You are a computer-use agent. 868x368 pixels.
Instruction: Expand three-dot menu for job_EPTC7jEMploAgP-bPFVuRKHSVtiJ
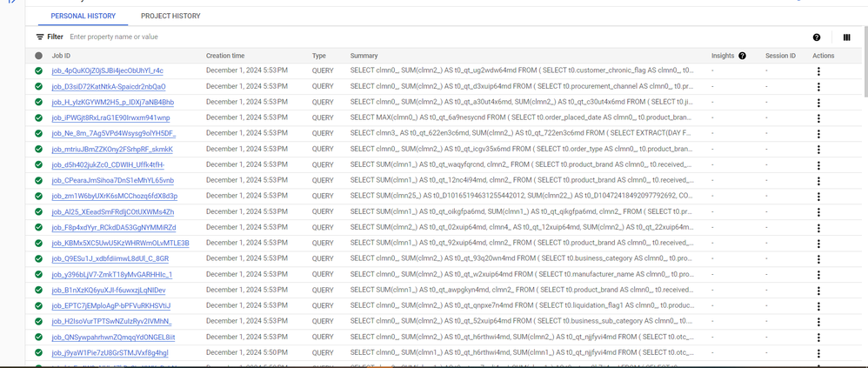click(x=818, y=305)
